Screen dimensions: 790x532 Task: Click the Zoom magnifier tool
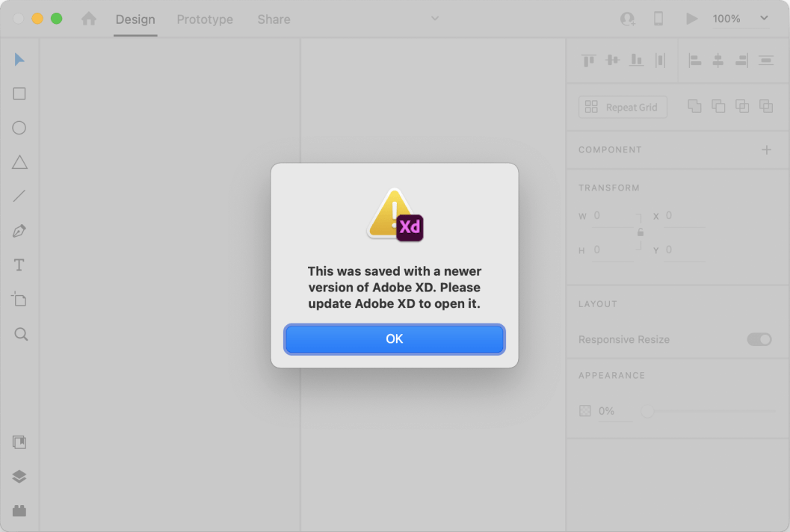click(21, 334)
